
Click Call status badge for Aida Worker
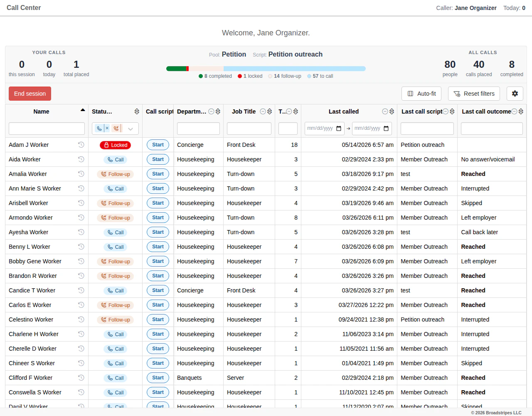[115, 160]
